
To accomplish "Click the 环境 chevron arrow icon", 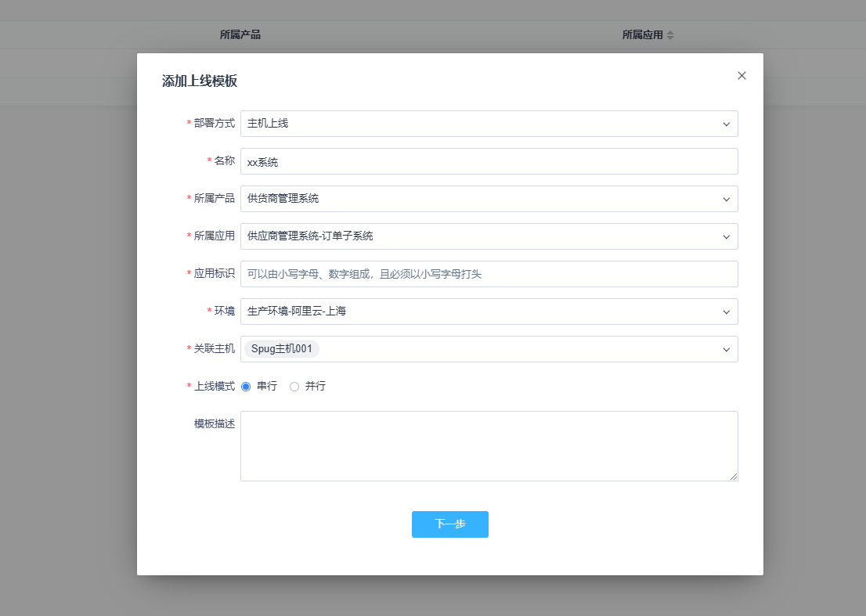I will (x=727, y=312).
